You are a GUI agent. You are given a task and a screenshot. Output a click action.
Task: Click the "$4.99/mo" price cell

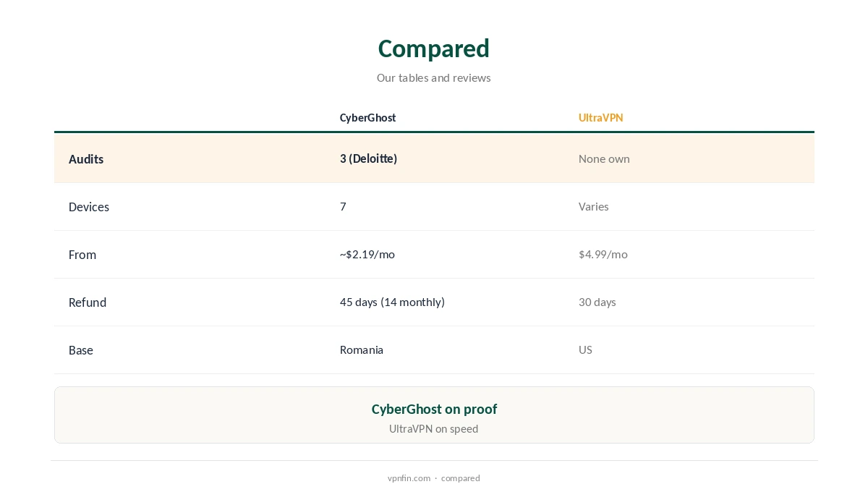coord(603,254)
